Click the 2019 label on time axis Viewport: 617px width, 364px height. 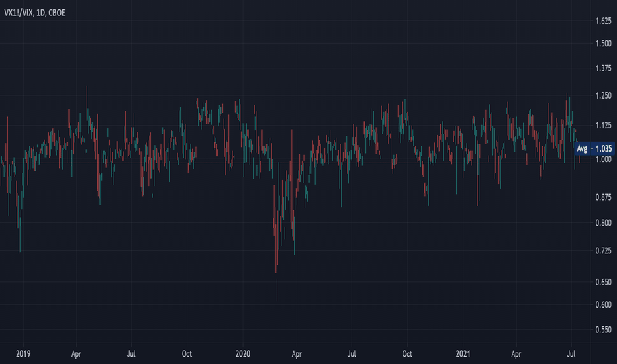coord(23,354)
